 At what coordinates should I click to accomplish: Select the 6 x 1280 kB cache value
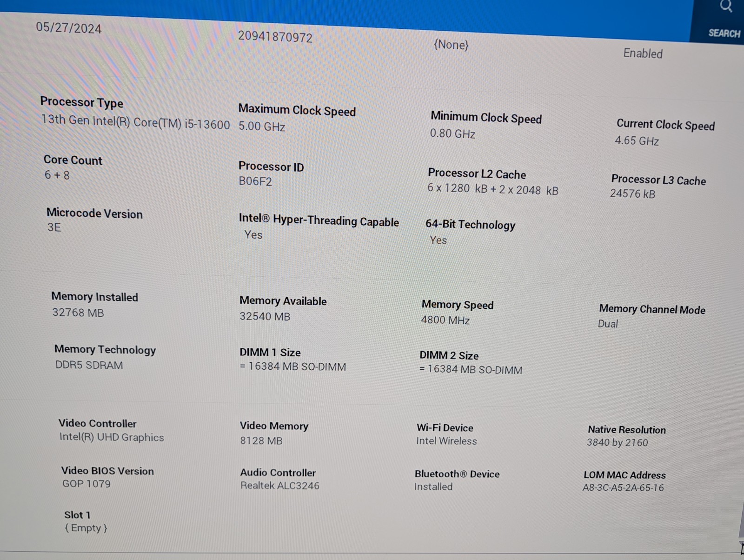click(x=493, y=189)
